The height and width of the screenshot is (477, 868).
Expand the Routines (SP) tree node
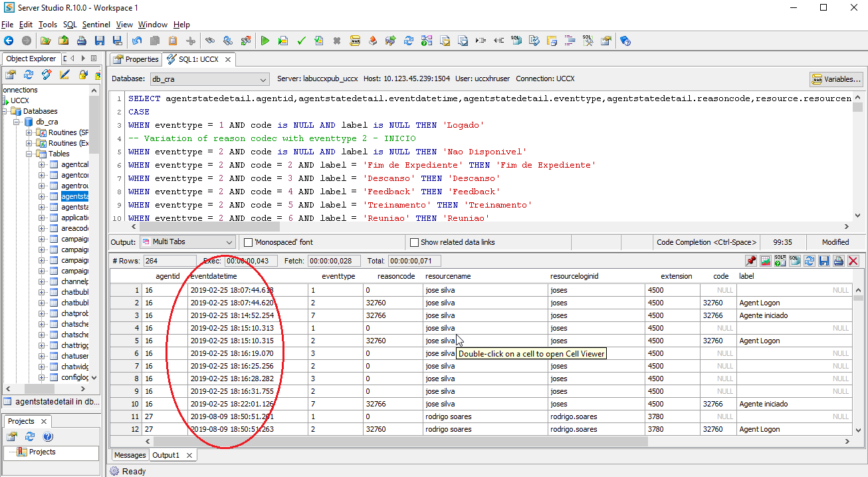click(30, 132)
